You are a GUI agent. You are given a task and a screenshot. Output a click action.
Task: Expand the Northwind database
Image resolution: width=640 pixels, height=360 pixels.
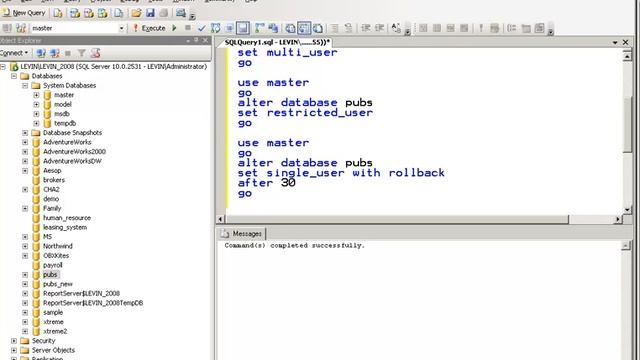(25, 246)
